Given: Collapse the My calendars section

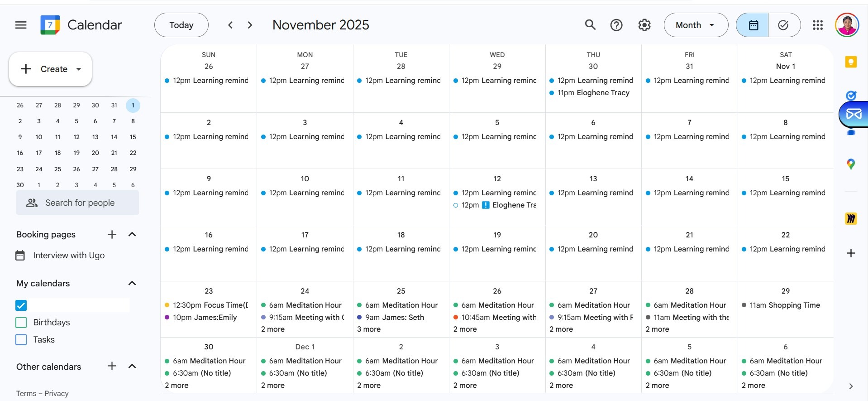Looking at the screenshot, I should coord(132,283).
